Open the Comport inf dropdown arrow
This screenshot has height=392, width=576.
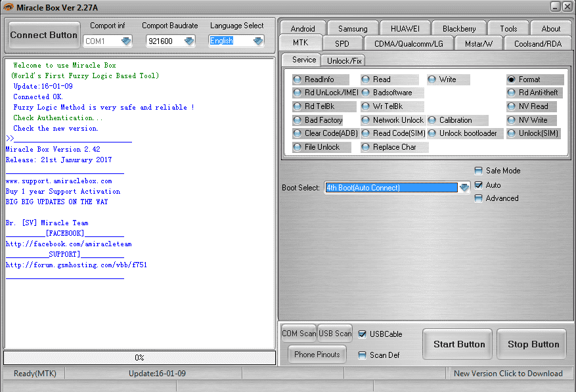(x=126, y=41)
